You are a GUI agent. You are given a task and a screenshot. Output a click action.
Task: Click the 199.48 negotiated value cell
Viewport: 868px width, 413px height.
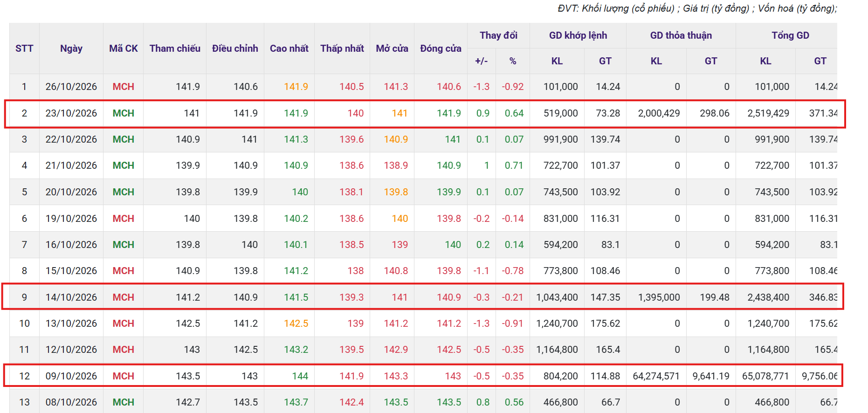(x=715, y=297)
